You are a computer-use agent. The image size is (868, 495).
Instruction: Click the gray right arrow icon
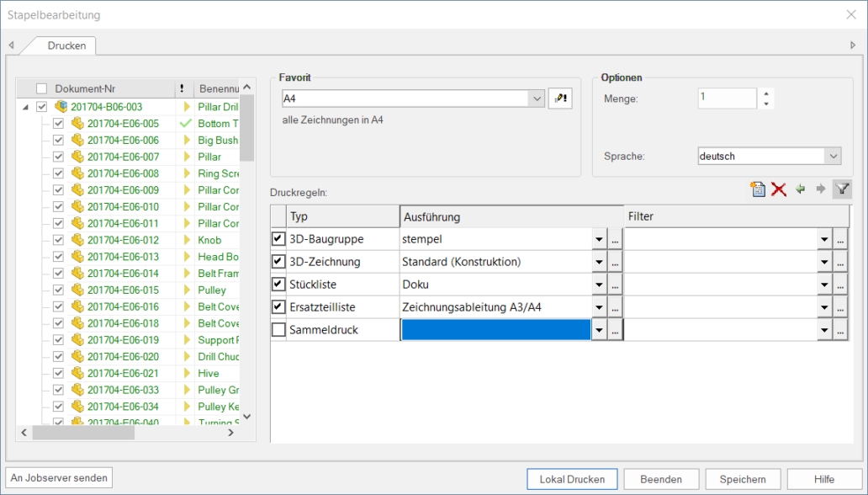point(820,189)
